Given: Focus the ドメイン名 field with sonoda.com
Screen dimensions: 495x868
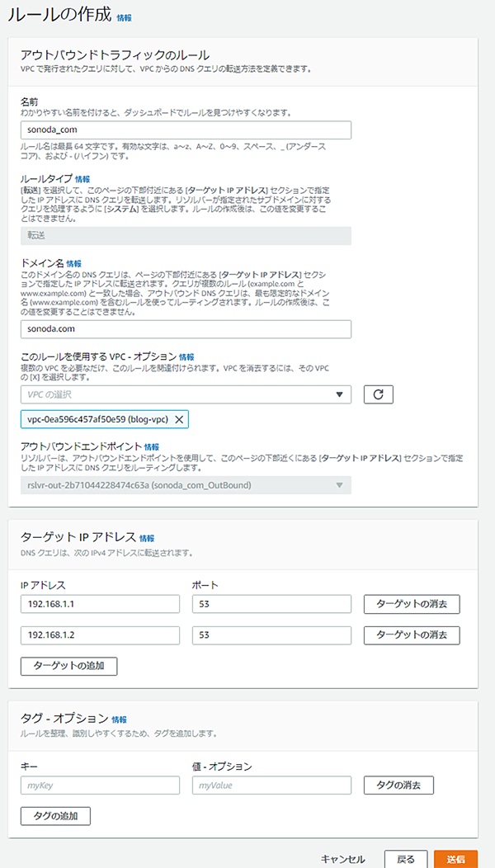Looking at the screenshot, I should (x=186, y=329).
